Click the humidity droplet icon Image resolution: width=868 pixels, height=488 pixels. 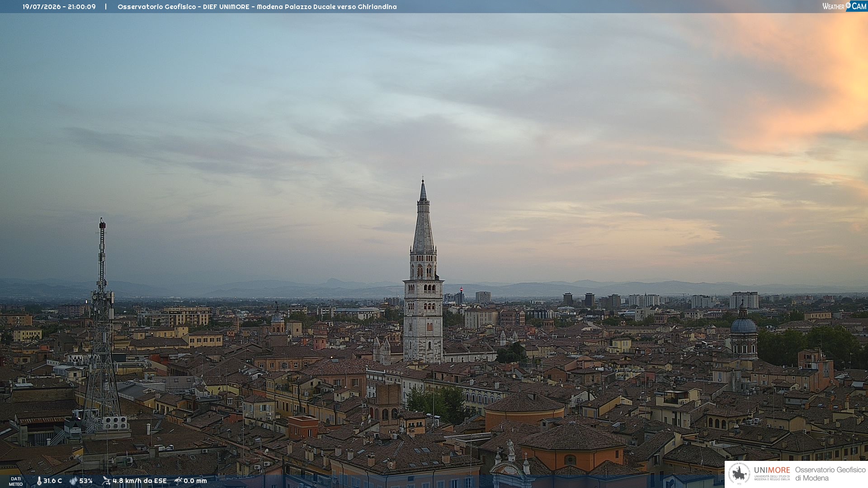coord(74,481)
